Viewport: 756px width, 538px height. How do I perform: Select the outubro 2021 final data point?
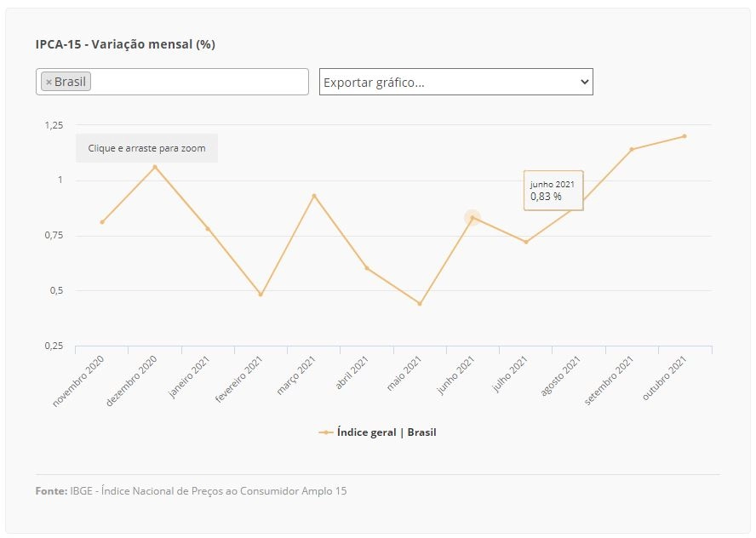[x=684, y=136]
